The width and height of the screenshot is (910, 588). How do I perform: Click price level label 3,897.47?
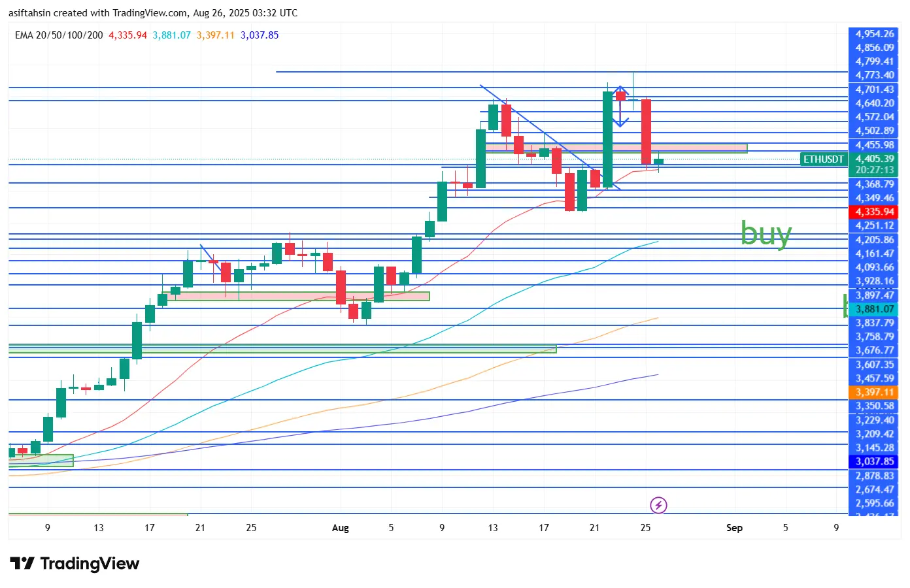point(874,295)
